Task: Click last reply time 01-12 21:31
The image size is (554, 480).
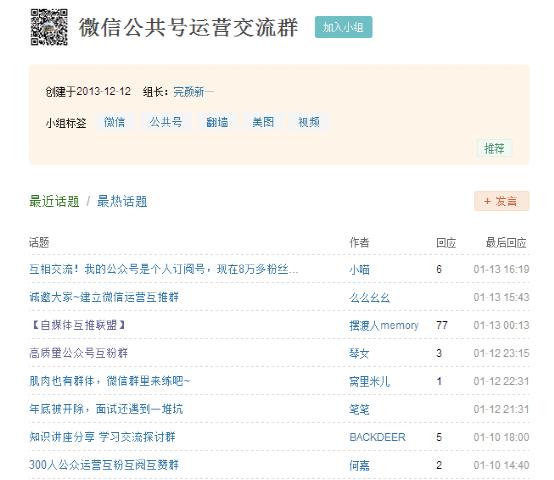Action: [x=501, y=409]
